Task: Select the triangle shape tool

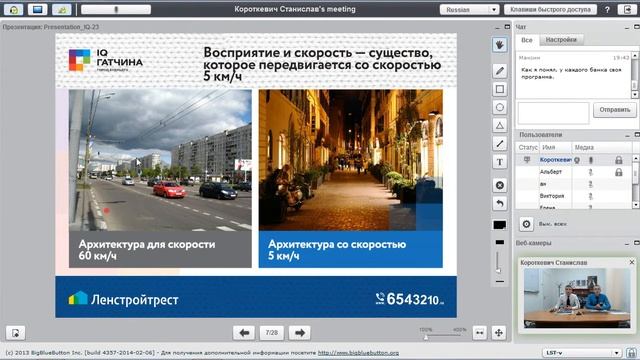Action: point(500,125)
